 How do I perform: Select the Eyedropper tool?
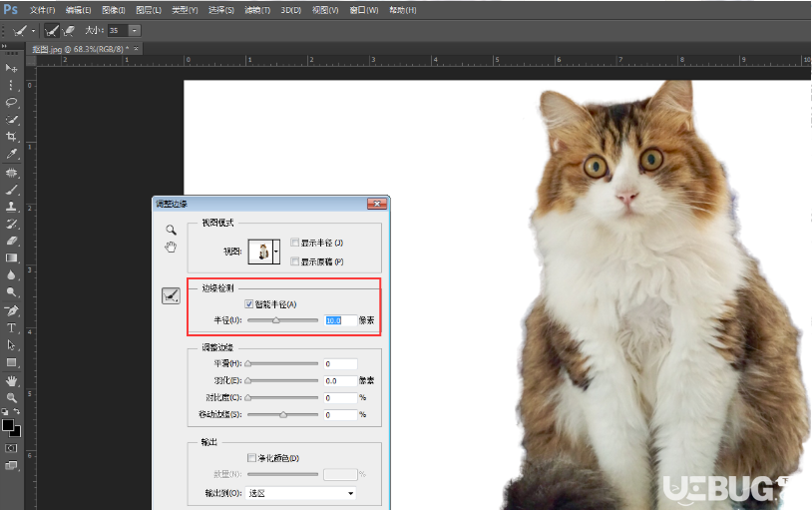point(11,154)
